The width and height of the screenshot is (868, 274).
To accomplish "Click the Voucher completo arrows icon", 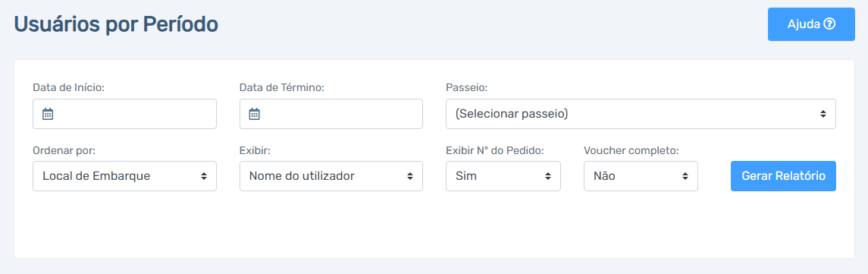I will tap(685, 176).
